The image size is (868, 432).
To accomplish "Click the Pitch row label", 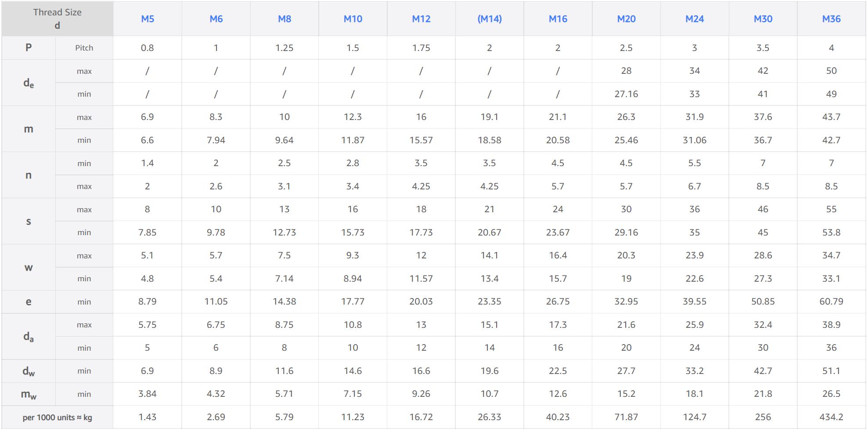I will click(x=84, y=48).
